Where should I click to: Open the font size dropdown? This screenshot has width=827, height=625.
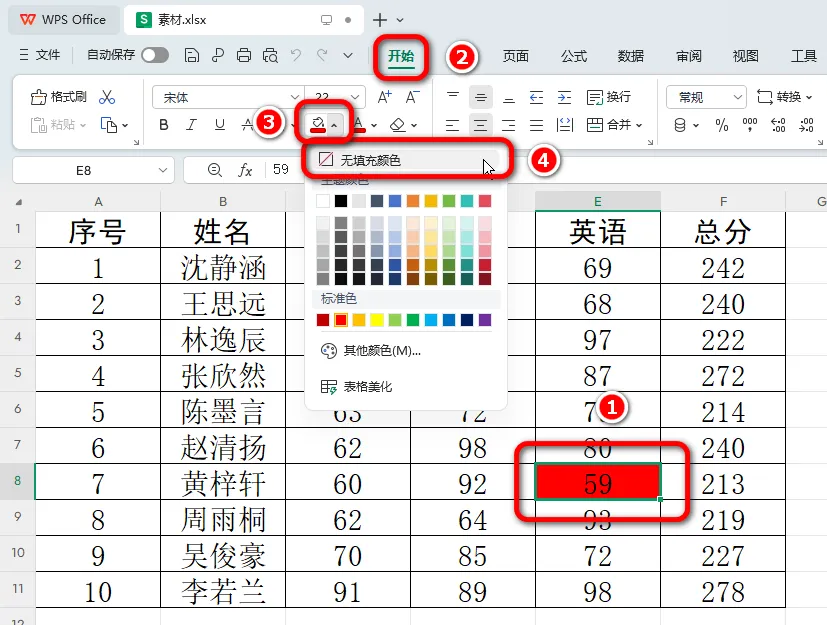point(355,97)
